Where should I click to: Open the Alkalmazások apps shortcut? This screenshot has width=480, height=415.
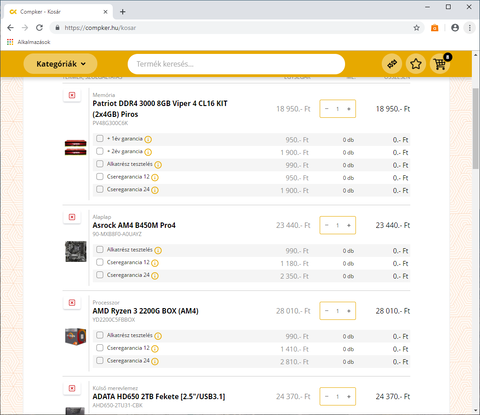29,42
